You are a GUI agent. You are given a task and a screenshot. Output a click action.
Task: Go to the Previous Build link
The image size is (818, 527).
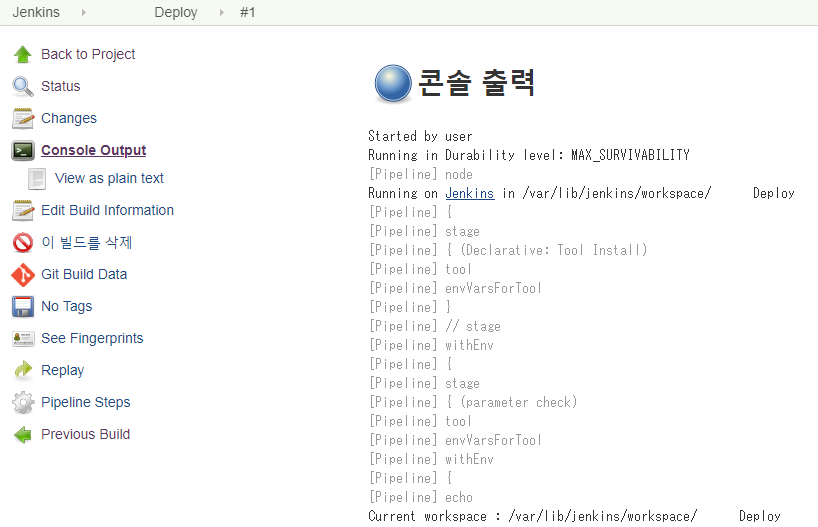click(x=86, y=434)
